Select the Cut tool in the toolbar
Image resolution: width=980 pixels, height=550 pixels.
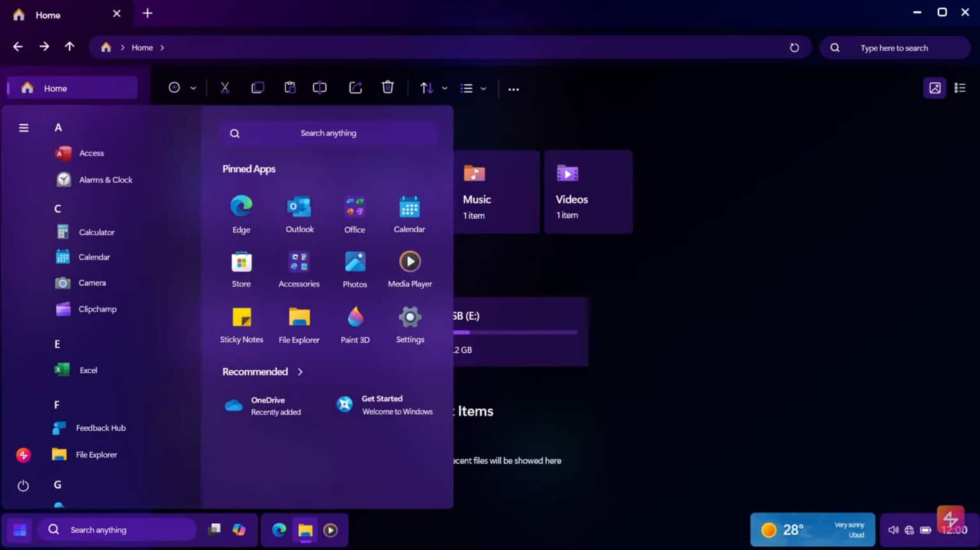pos(225,87)
